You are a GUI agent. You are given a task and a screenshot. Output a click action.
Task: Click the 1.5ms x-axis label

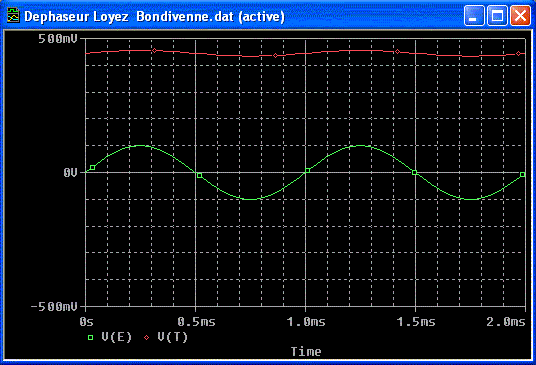click(x=416, y=322)
